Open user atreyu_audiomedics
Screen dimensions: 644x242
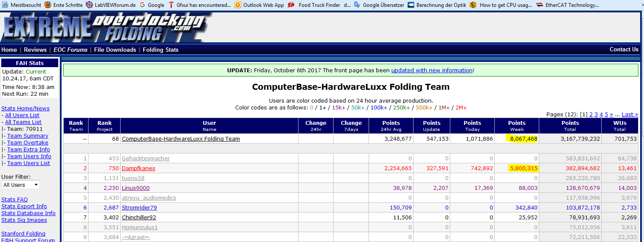(149, 198)
